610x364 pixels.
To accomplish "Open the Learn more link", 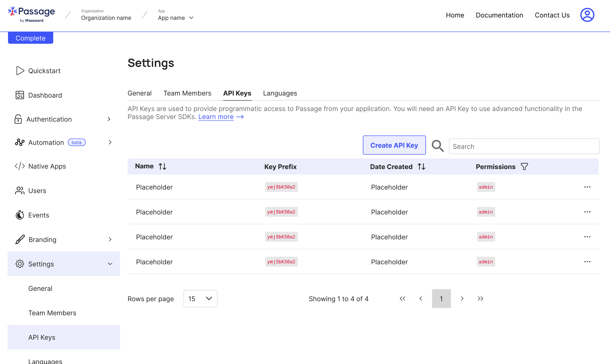I will coord(216,117).
